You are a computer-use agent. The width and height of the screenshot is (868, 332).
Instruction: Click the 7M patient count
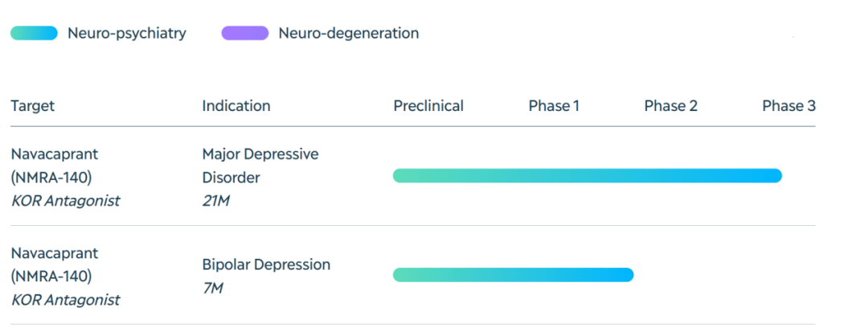pyautogui.click(x=212, y=288)
